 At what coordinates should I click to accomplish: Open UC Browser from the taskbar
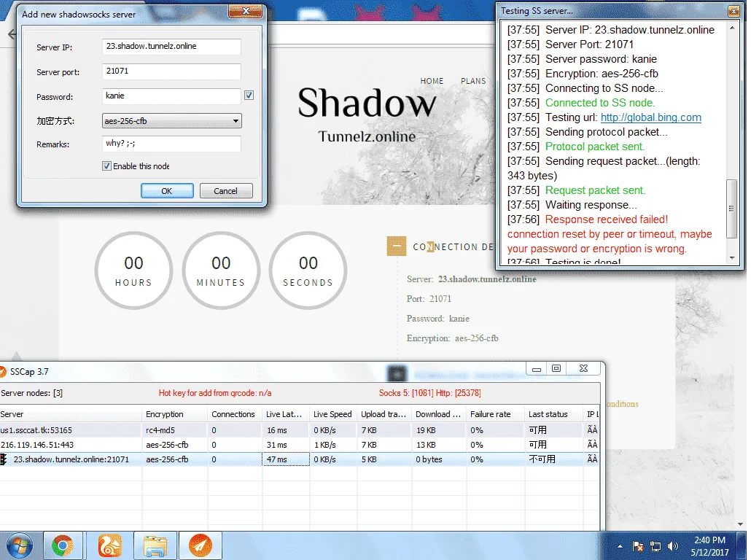coord(109,546)
